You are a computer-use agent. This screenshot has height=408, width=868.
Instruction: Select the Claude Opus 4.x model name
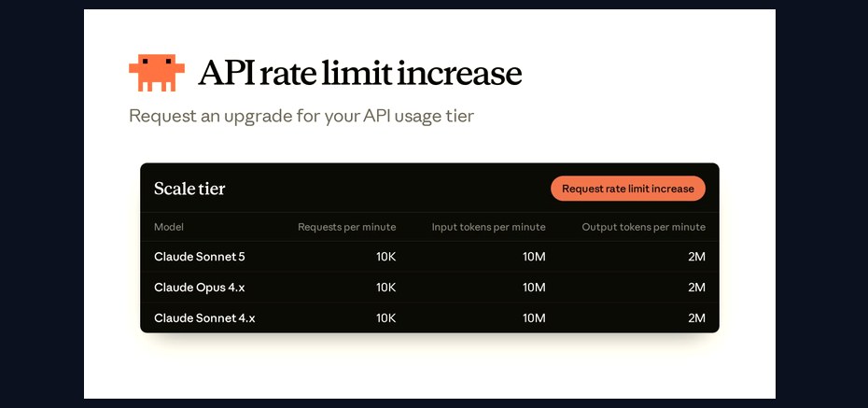point(200,288)
